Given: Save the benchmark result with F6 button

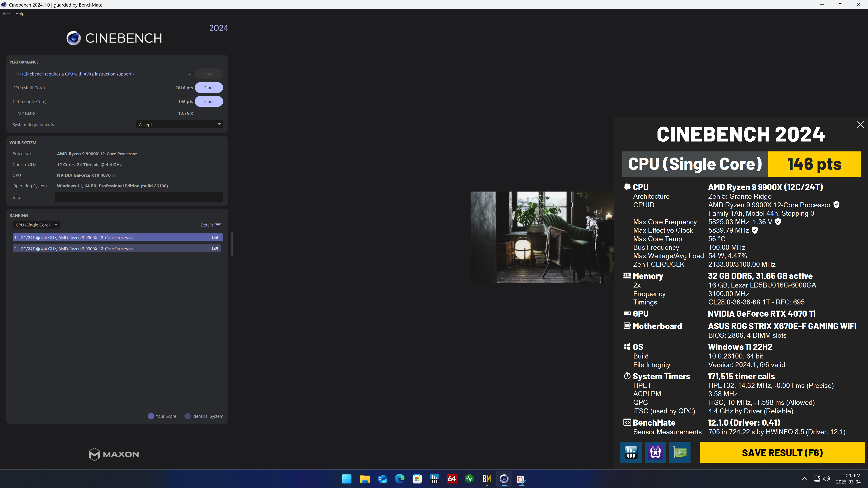Looking at the screenshot, I should click(x=782, y=452).
